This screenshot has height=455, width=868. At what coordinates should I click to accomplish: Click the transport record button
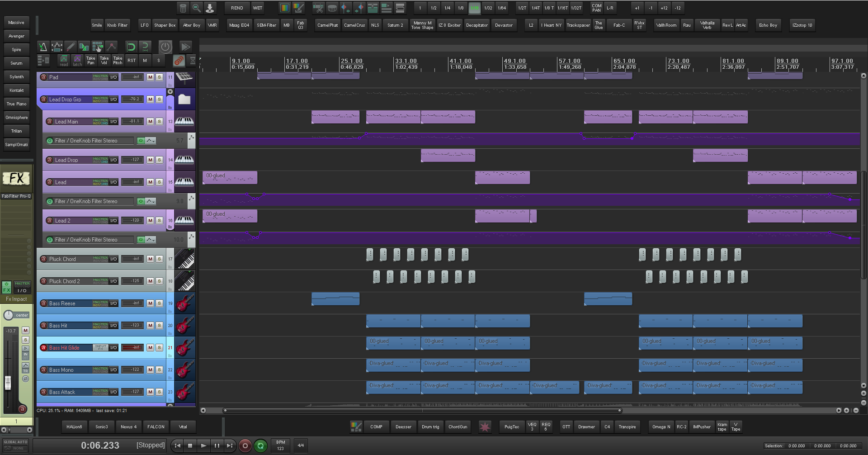[245, 446]
